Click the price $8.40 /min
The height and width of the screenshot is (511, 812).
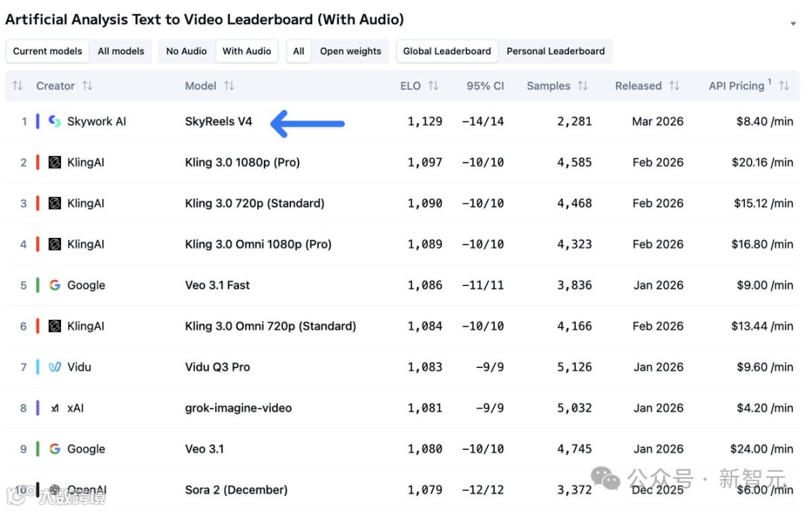[765, 121]
